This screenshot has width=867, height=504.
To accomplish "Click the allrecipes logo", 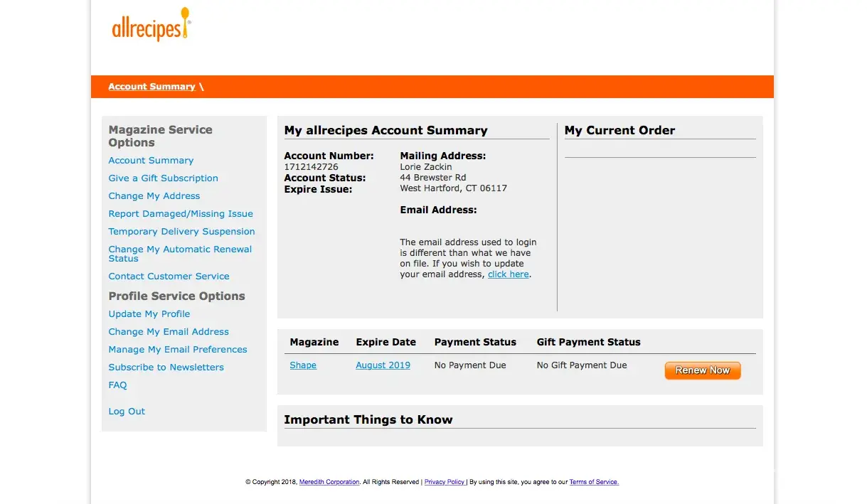I will pos(151,26).
